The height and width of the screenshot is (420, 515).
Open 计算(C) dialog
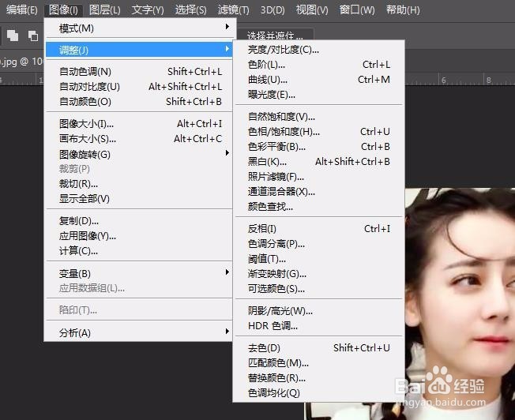(138, 251)
